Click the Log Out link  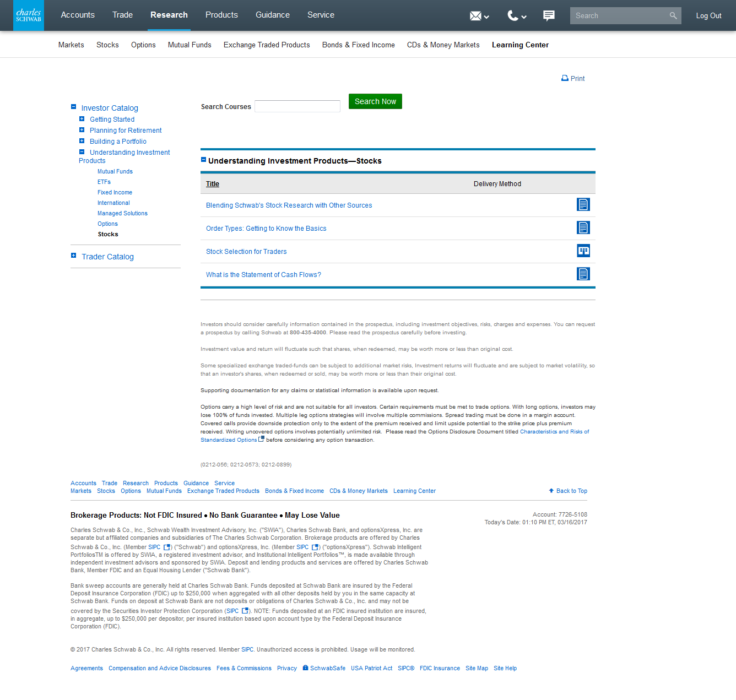(x=708, y=15)
